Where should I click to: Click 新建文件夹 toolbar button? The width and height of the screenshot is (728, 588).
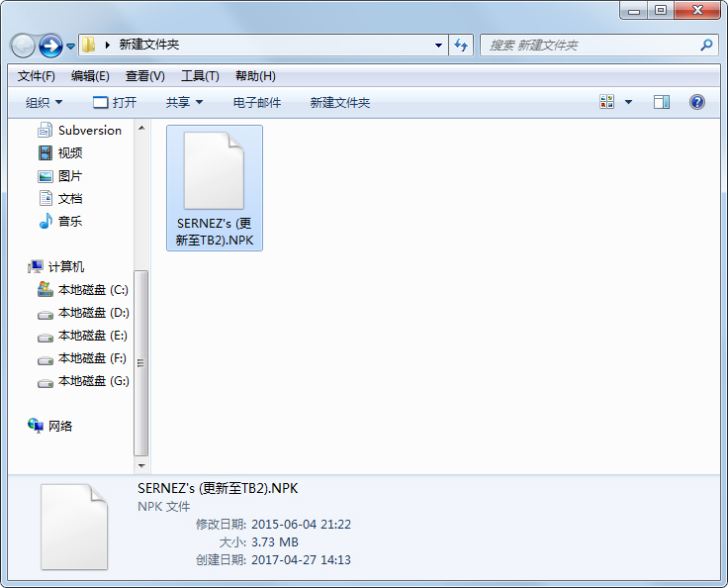coord(340,102)
